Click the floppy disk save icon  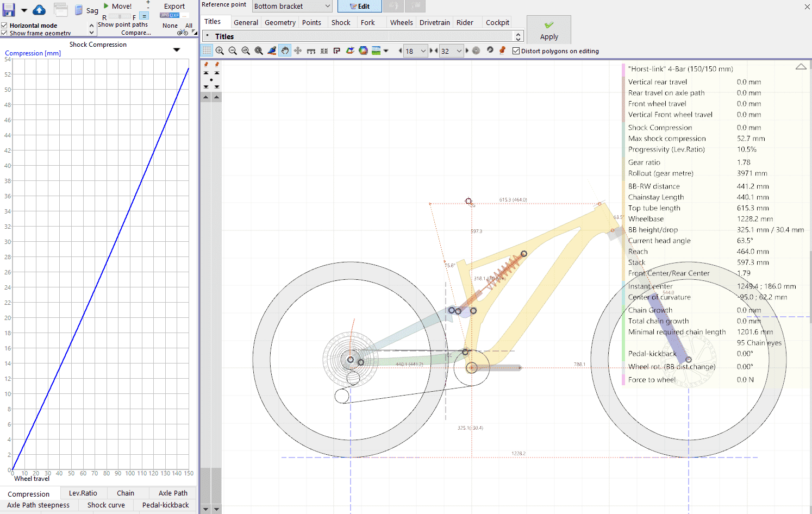click(x=9, y=9)
